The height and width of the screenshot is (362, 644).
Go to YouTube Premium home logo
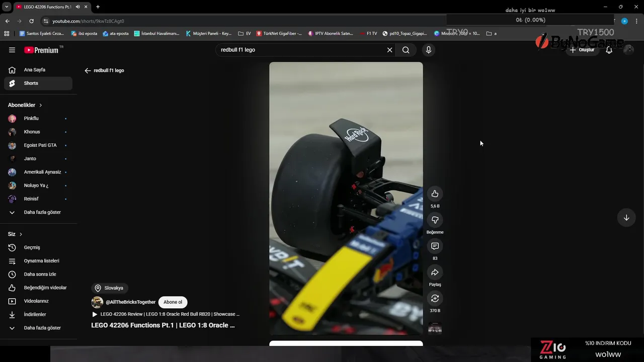coord(42,50)
